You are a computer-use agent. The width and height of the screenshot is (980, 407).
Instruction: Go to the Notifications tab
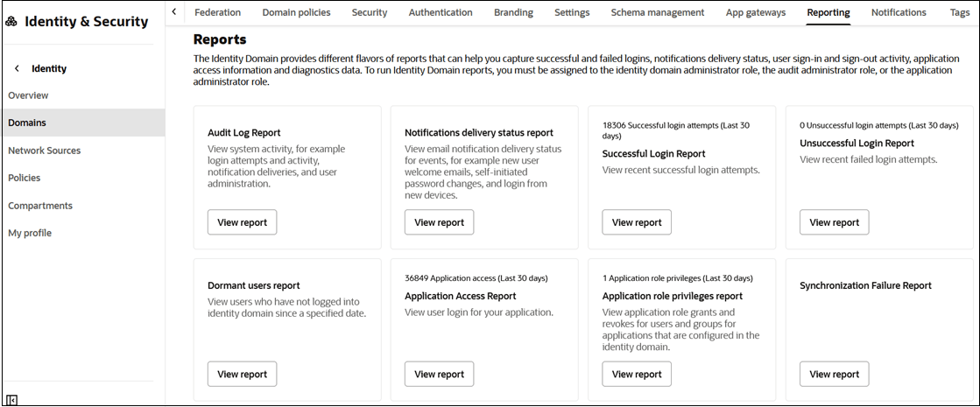(x=899, y=12)
